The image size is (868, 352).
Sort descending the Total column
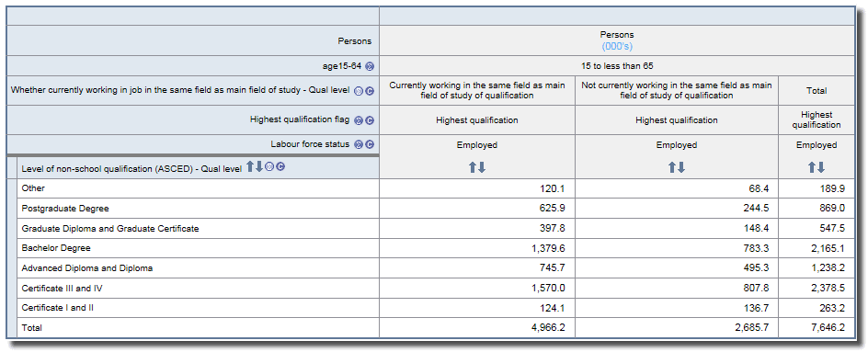point(821,167)
